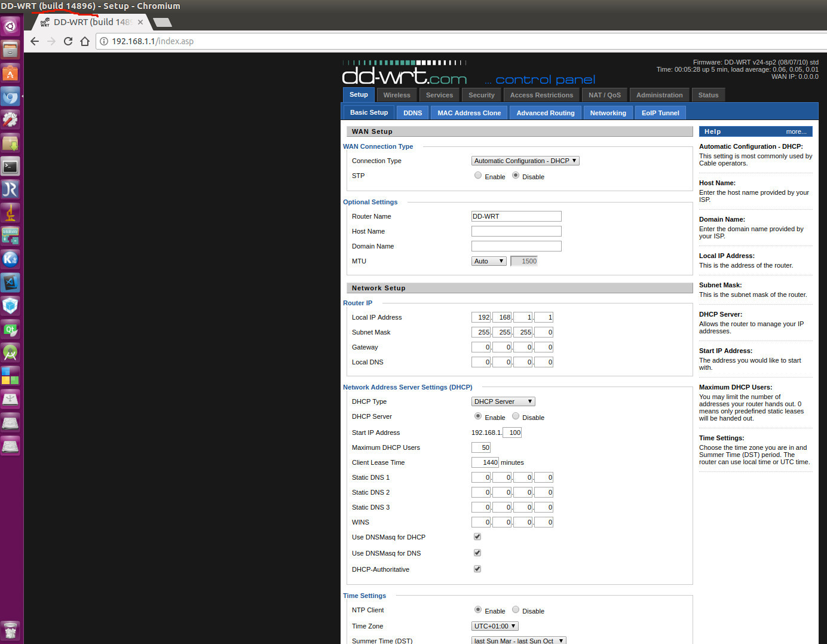Launch Android Studio from the dock

(10, 352)
